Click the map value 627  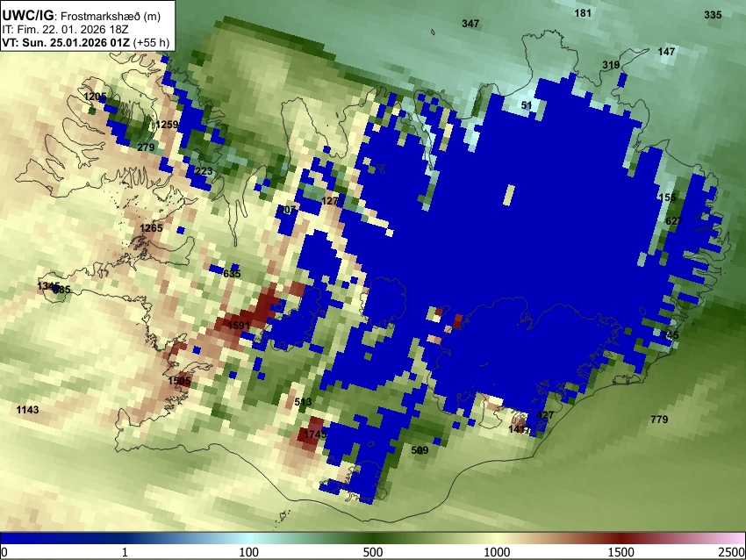(x=674, y=221)
